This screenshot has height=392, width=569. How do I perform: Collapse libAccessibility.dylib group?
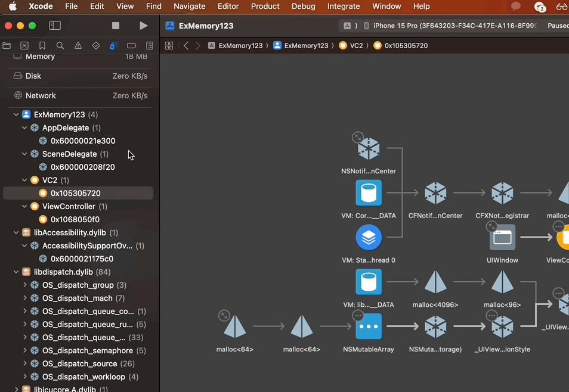pyautogui.click(x=16, y=232)
